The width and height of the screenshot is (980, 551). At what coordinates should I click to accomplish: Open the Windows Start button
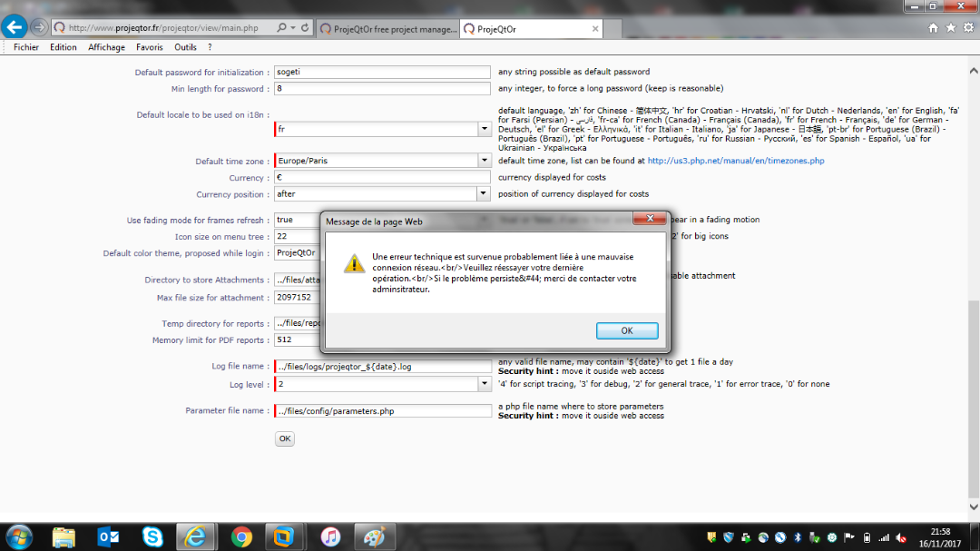(x=19, y=536)
